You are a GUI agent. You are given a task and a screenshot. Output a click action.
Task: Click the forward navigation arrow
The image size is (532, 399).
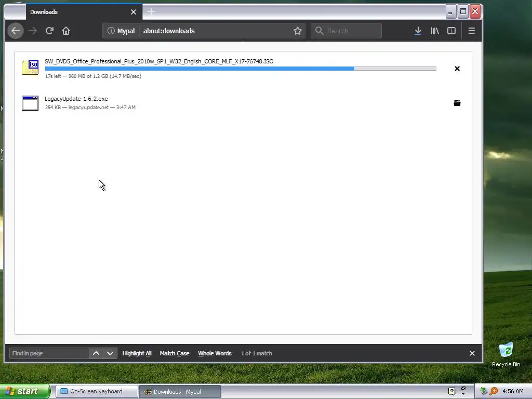[33, 31]
